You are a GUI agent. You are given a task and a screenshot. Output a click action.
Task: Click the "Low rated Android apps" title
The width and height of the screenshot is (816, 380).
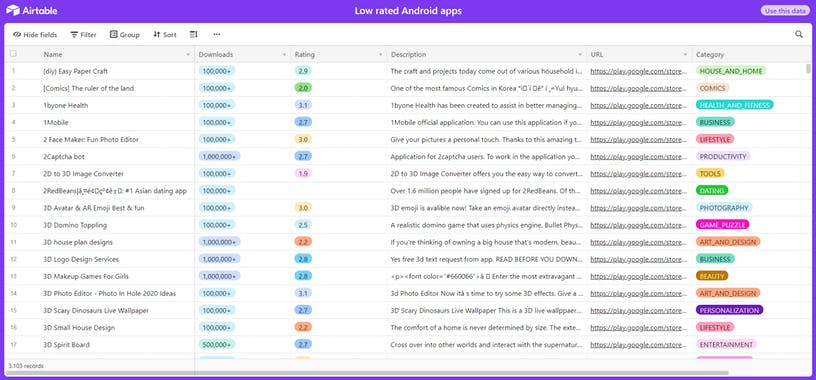pyautogui.click(x=408, y=10)
